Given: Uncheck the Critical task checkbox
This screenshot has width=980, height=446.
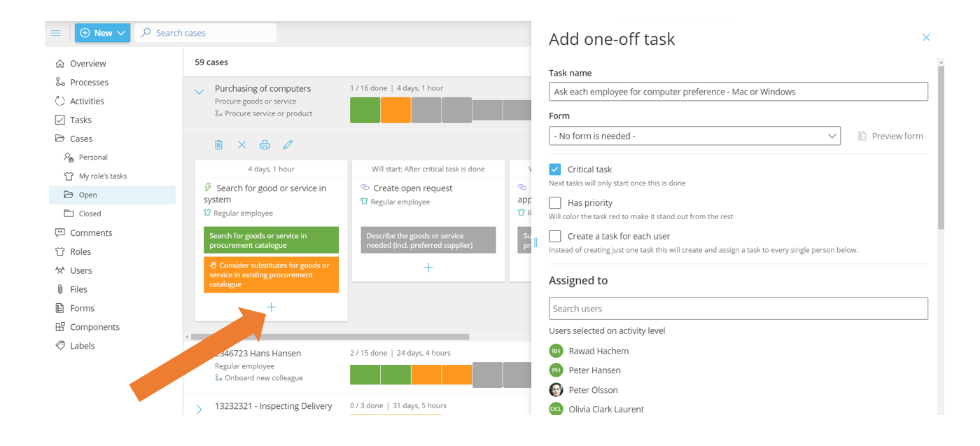Looking at the screenshot, I should pyautogui.click(x=555, y=169).
